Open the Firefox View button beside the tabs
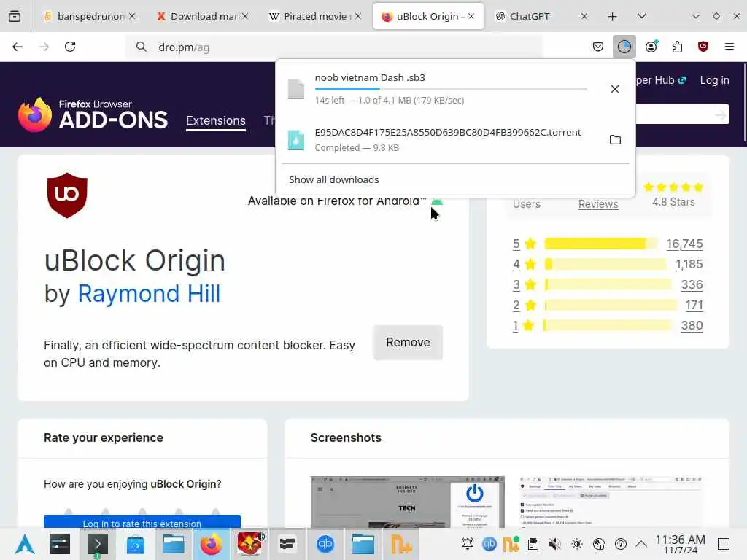The image size is (747, 560). pyautogui.click(x=15, y=16)
